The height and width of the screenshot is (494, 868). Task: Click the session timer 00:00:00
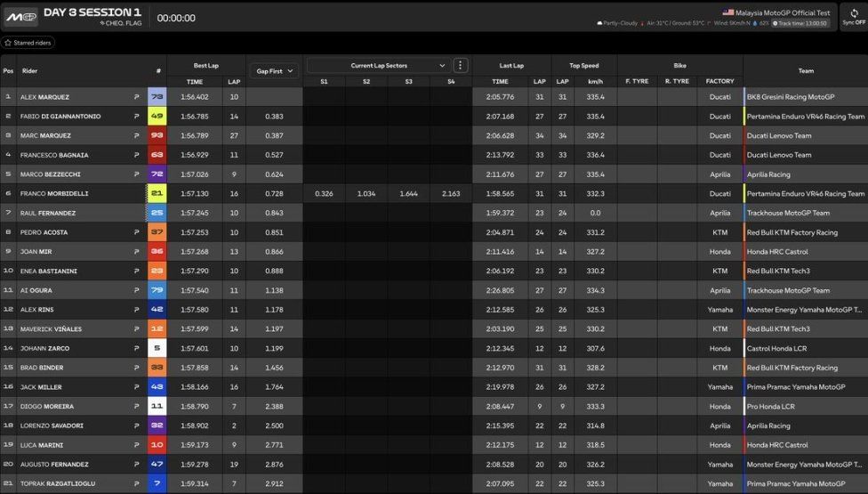point(176,18)
